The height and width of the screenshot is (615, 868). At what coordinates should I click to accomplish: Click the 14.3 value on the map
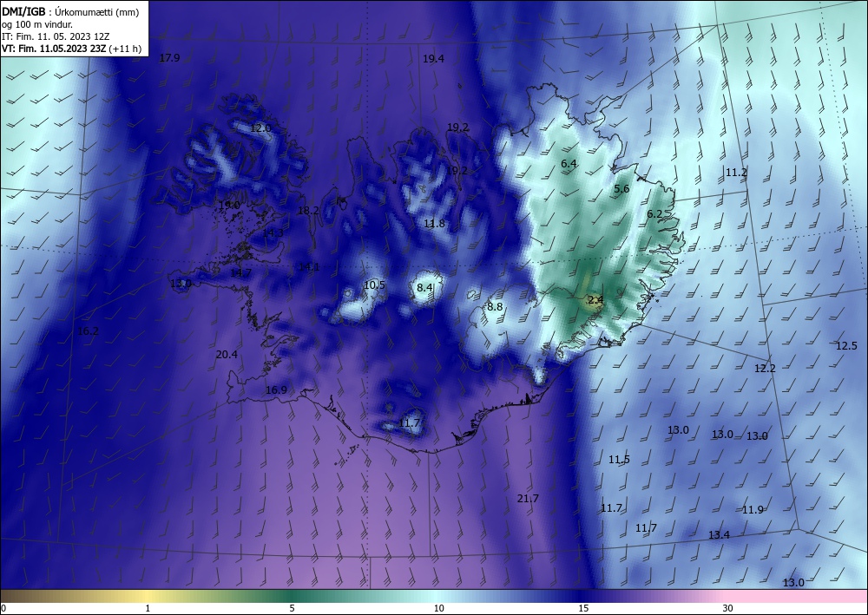click(273, 233)
